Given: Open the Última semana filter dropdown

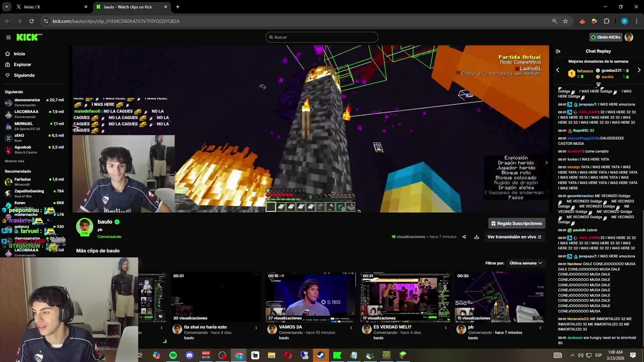Looking at the screenshot, I should tap(526, 263).
